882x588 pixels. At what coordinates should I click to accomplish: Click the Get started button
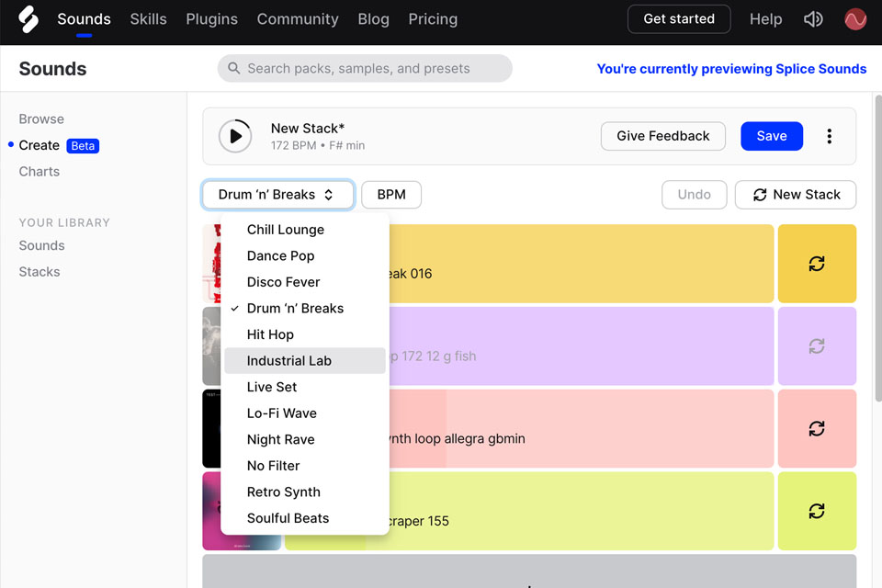[679, 19]
